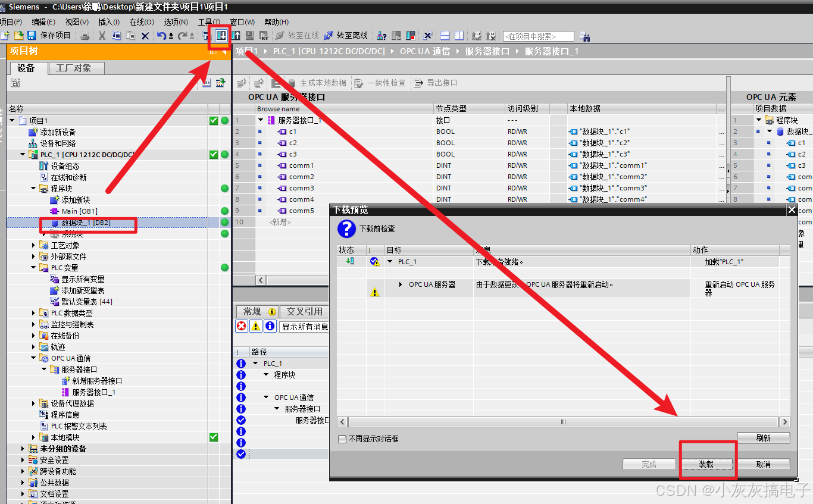This screenshot has width=813, height=504.
Task: Click the split editor horizontally icon
Action: point(445,36)
